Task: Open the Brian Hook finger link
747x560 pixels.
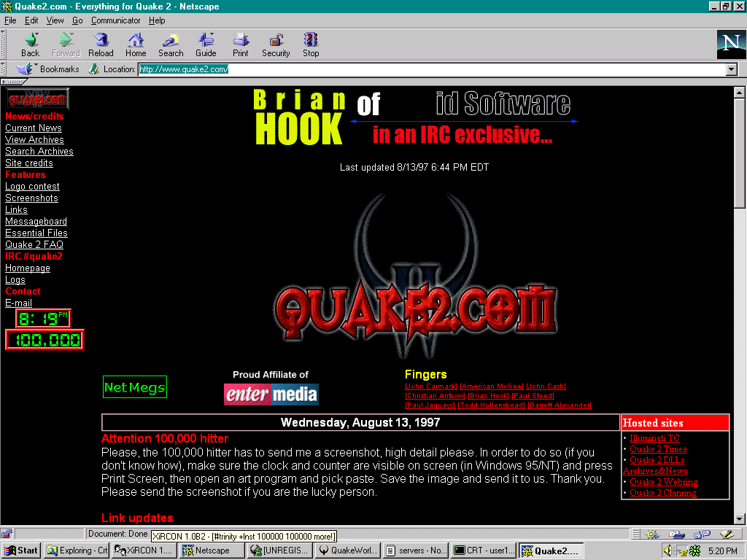Action: pos(488,396)
